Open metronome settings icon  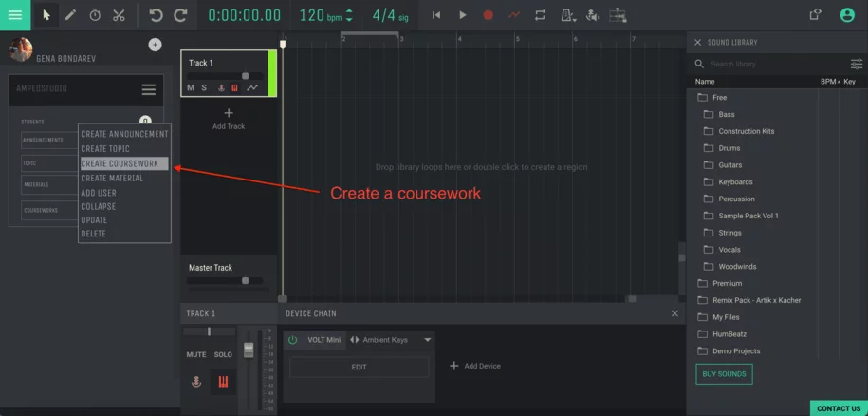[x=568, y=15]
